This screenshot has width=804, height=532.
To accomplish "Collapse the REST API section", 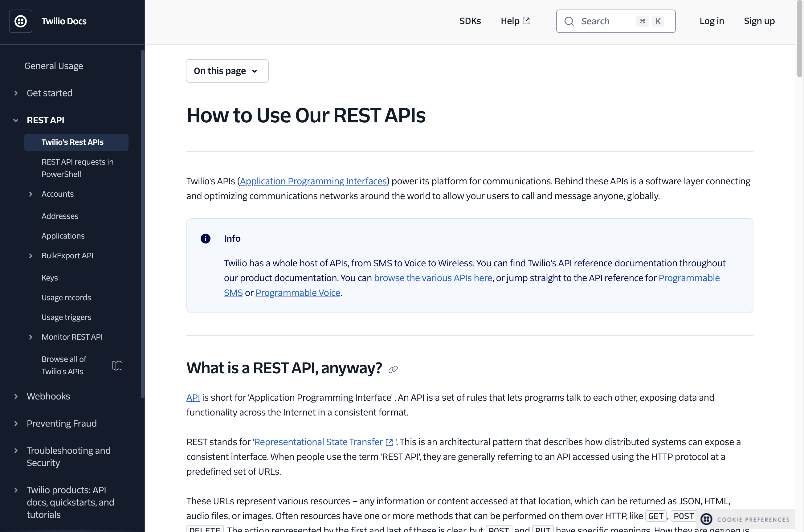I will (16, 120).
